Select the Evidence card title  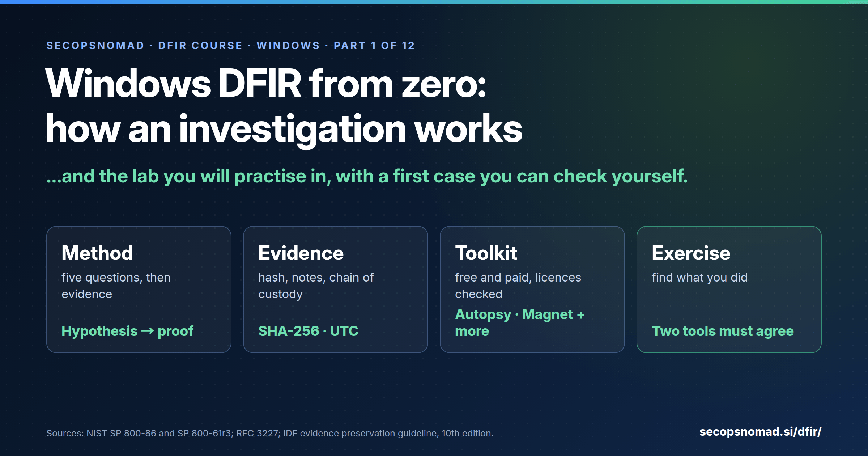click(301, 253)
